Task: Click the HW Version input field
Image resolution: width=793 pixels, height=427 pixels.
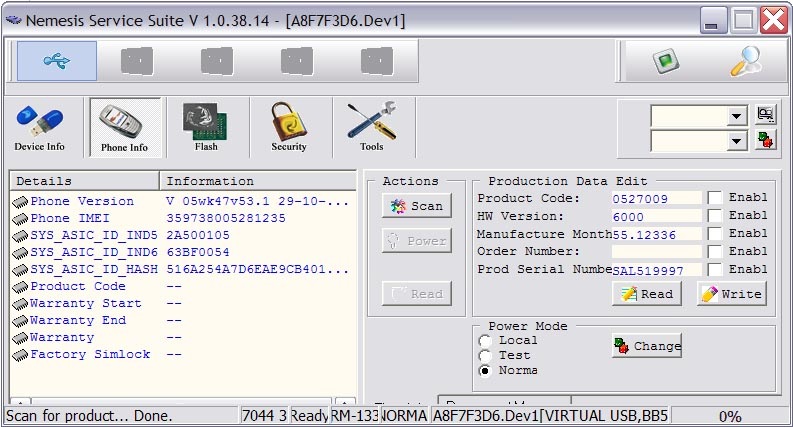Action: click(x=656, y=217)
